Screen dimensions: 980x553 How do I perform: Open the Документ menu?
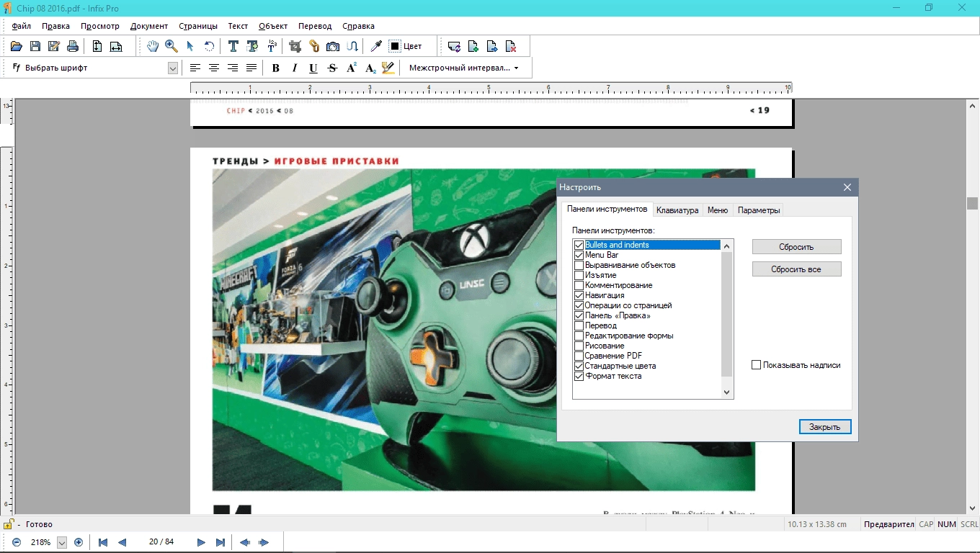[149, 26]
